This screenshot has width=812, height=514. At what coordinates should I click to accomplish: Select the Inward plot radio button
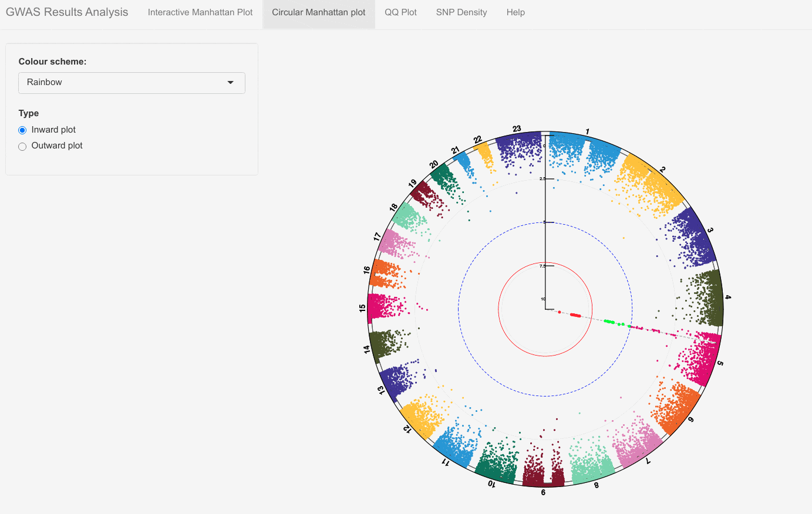click(22, 130)
